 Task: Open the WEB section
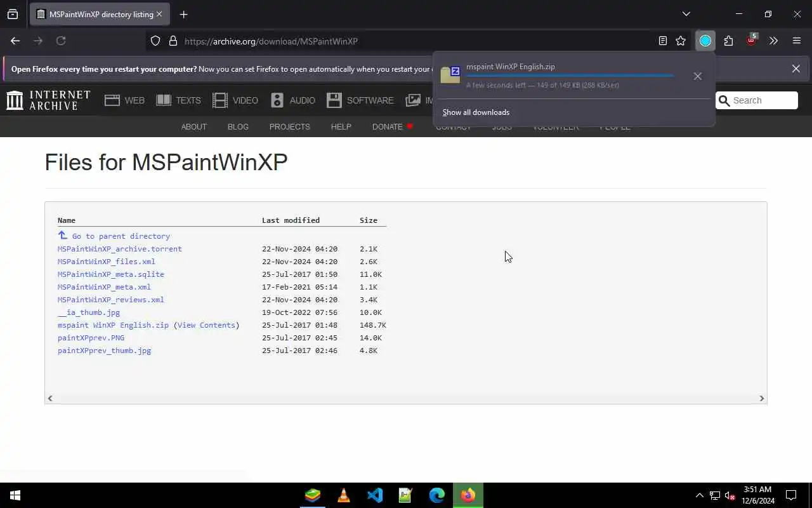click(125, 100)
